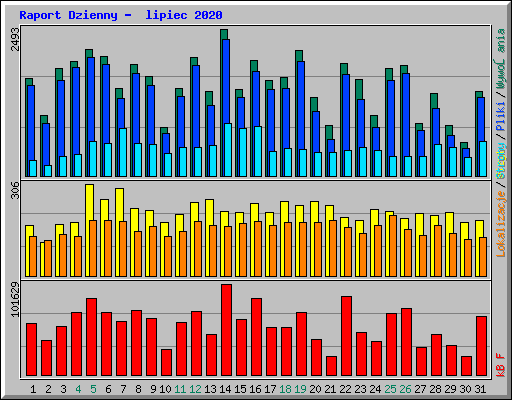Viewport: 512px width, 400px height.
Task: Click the weekend day 12 green label
Action: point(195,389)
